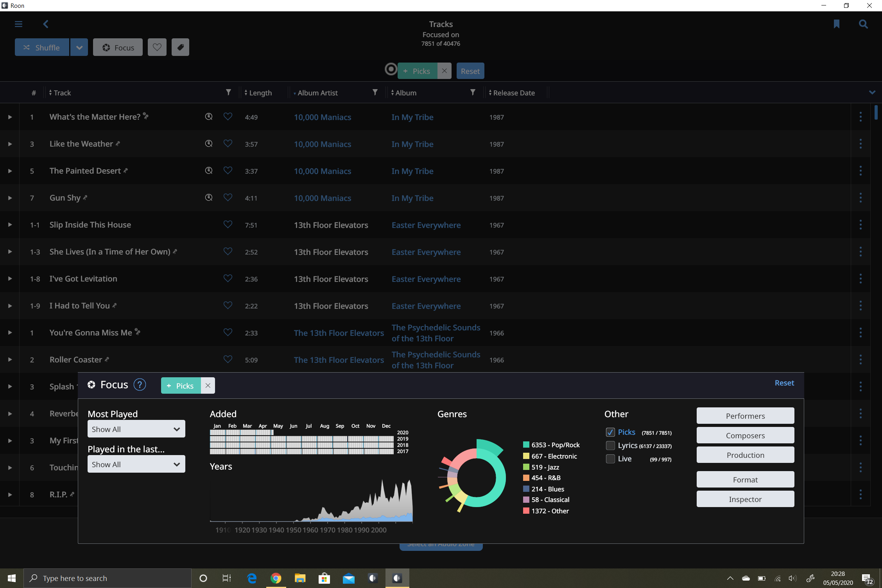Open Easter Everywhere album link, Slip Inside row
Image resolution: width=882 pixels, height=588 pixels.
426,225
